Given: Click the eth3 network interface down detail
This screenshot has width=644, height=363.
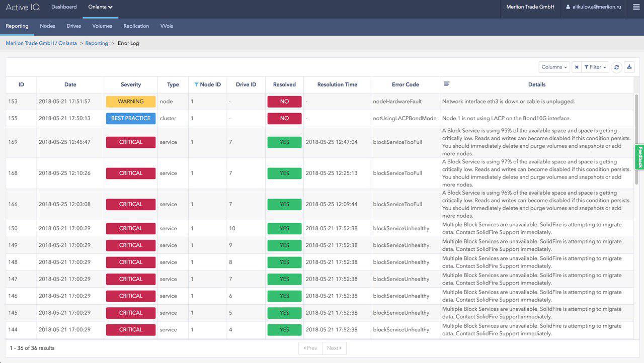Looking at the screenshot, I should point(509,102).
